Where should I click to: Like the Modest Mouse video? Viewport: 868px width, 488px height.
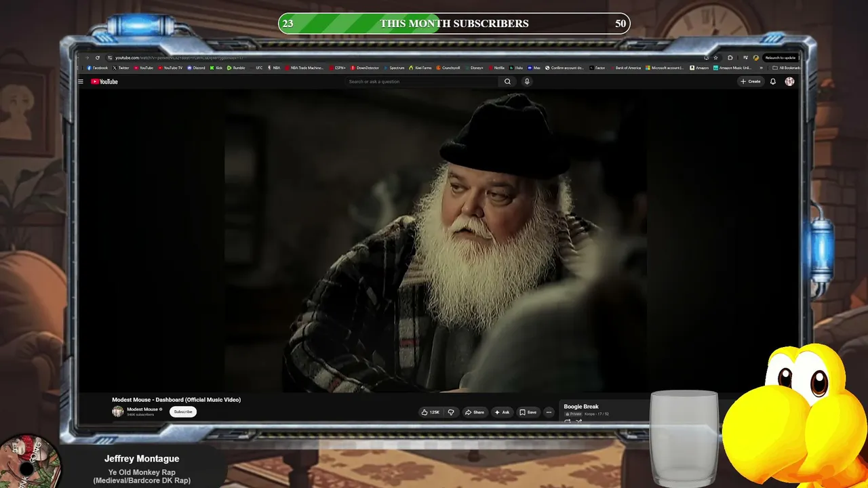pos(431,412)
